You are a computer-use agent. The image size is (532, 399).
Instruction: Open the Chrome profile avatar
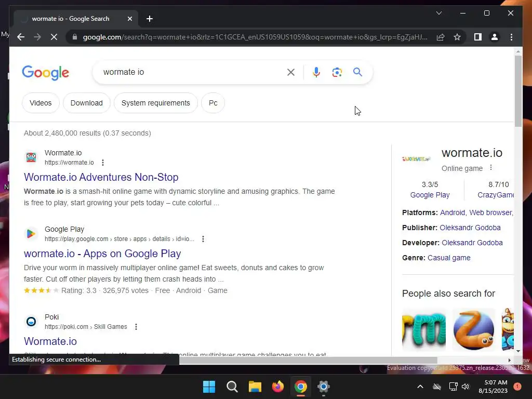point(495,37)
